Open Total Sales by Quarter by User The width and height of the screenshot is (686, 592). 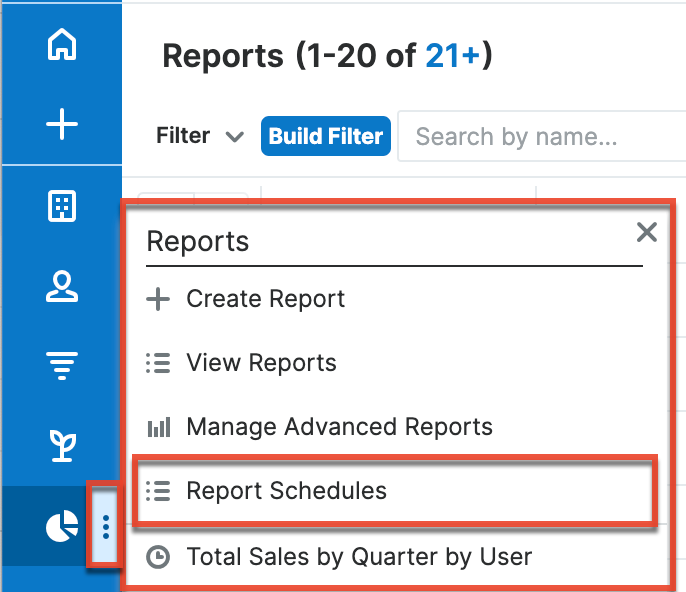tap(359, 556)
